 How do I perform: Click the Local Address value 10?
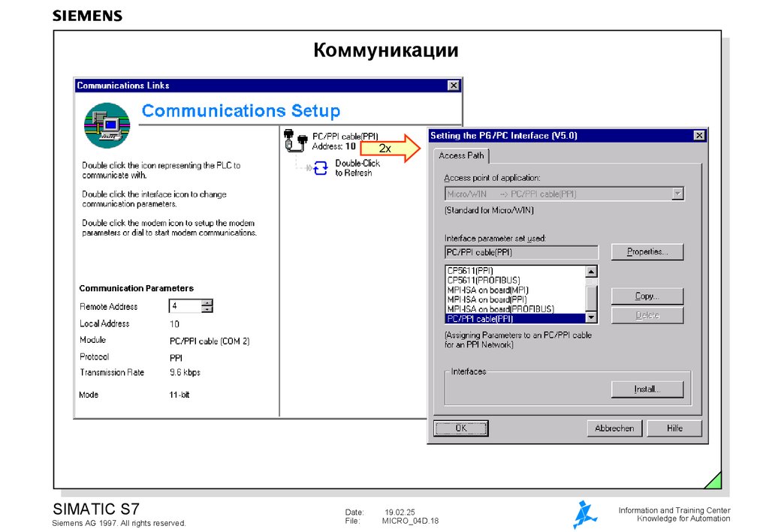tap(174, 324)
